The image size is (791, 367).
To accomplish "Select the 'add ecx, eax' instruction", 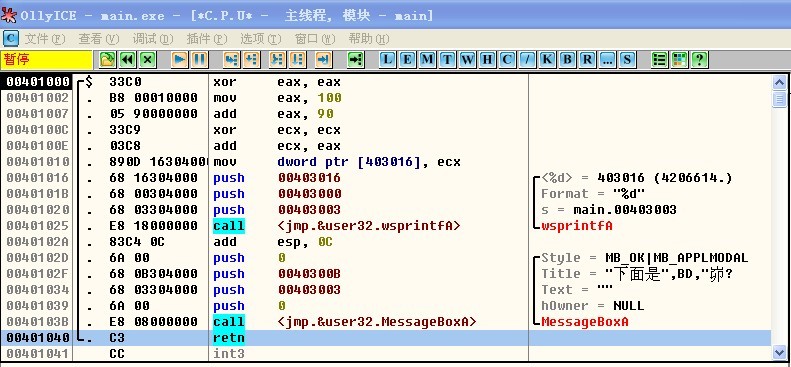I will coord(277,146).
